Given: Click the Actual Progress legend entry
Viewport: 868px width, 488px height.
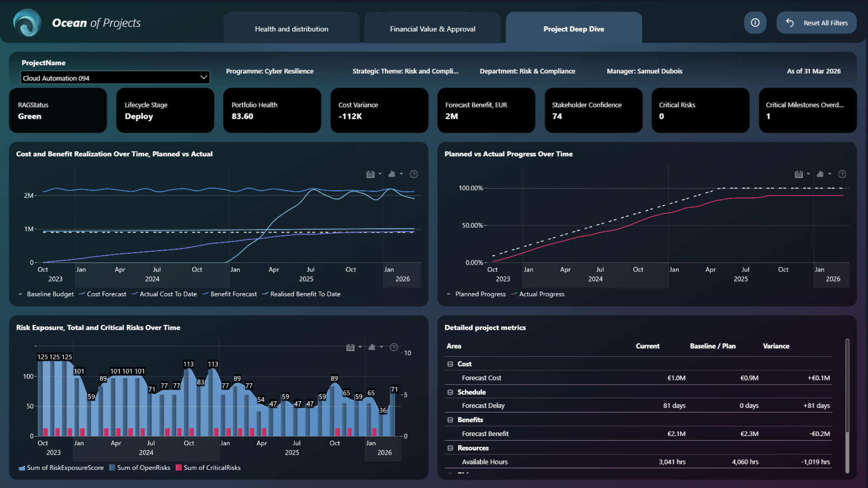Looking at the screenshot, I should click(538, 294).
